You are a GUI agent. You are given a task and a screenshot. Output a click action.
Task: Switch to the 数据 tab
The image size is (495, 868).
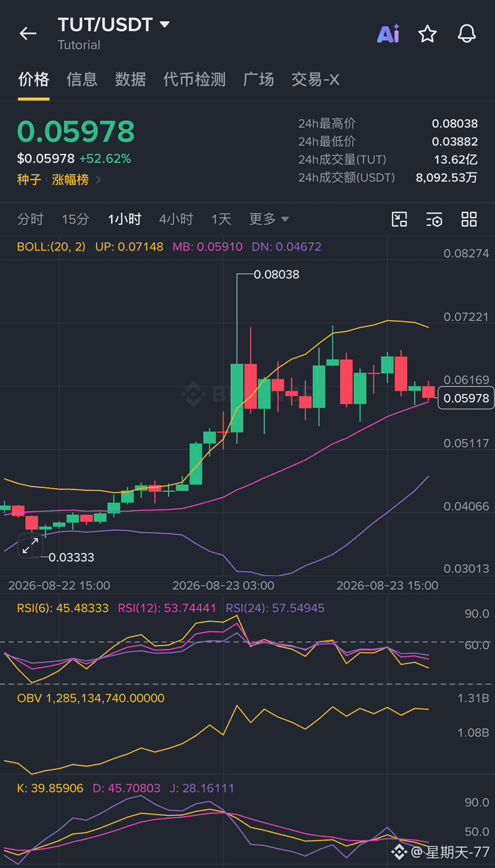point(130,79)
